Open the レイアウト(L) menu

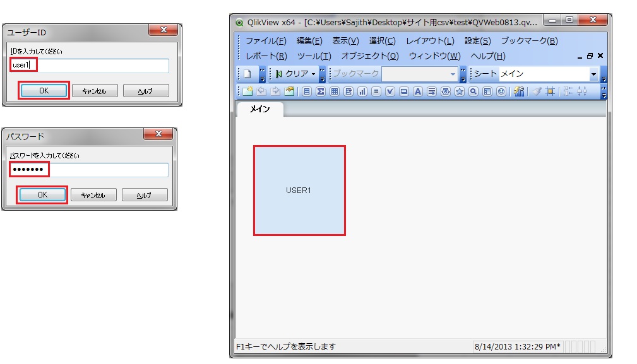pyautogui.click(x=430, y=41)
